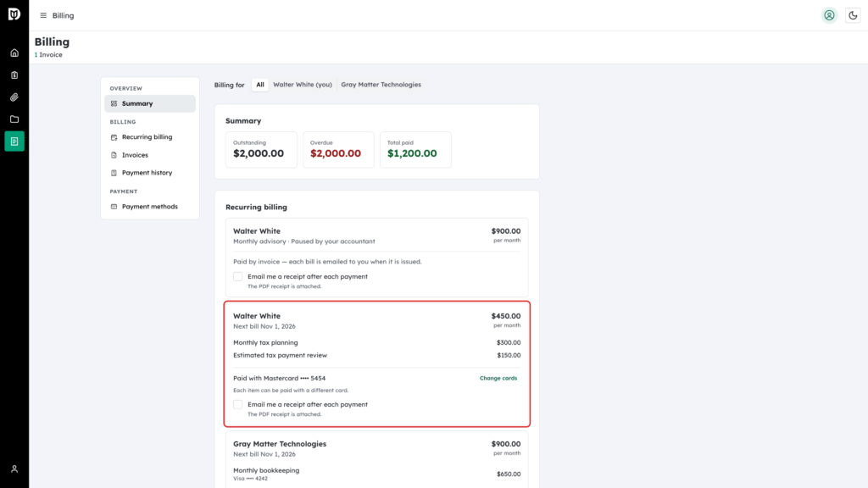Click the Change cards link
This screenshot has height=488, width=868.
pos(498,379)
